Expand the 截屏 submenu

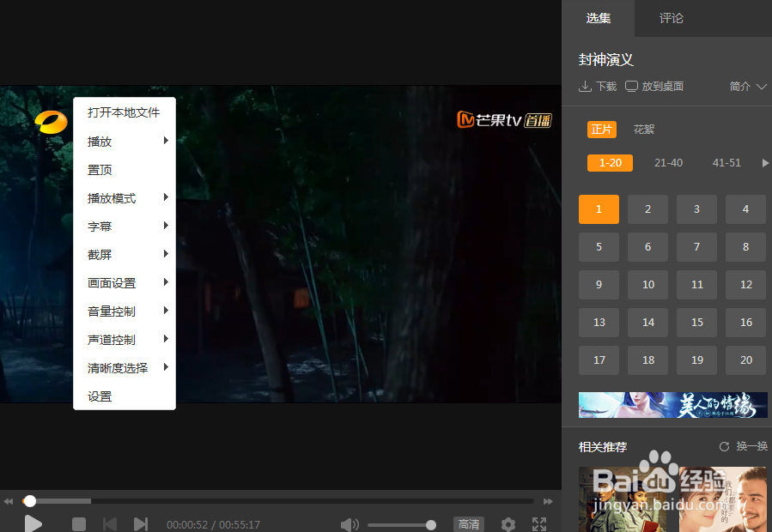[124, 255]
